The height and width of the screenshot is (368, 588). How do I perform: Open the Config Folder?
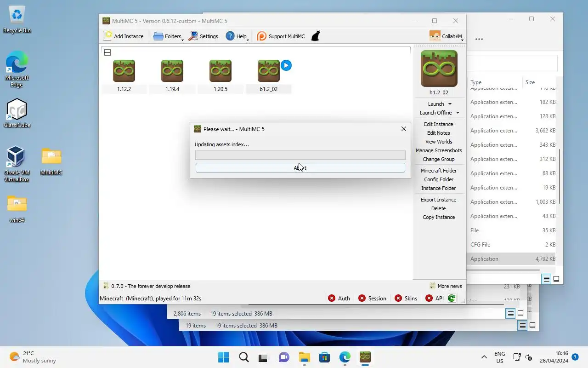439,179
